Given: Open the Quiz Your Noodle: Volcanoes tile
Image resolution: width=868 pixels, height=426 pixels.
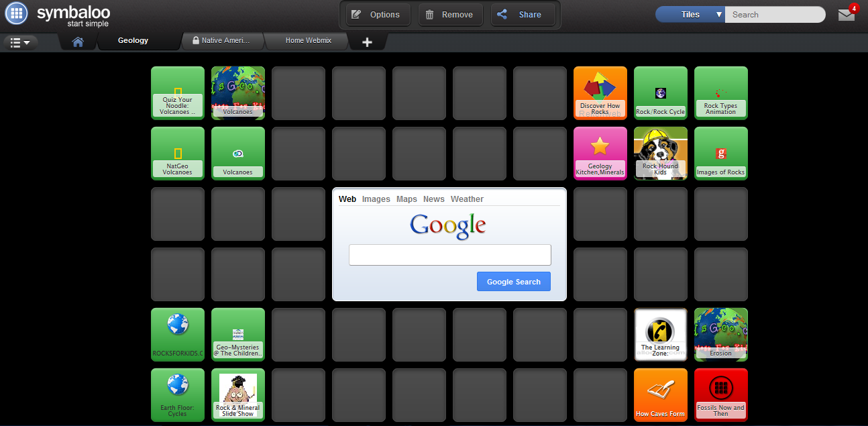Looking at the screenshot, I should 178,93.
